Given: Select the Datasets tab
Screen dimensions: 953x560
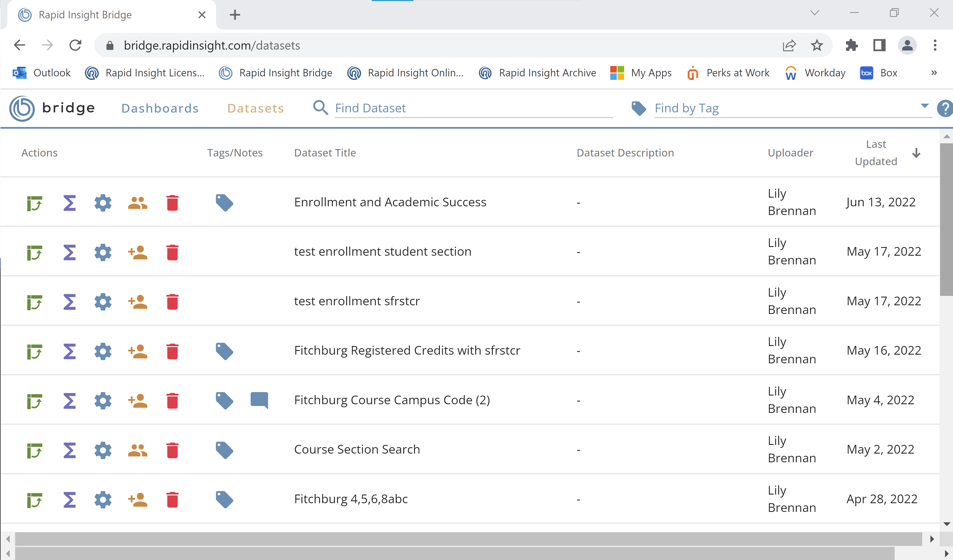Looking at the screenshot, I should point(256,108).
